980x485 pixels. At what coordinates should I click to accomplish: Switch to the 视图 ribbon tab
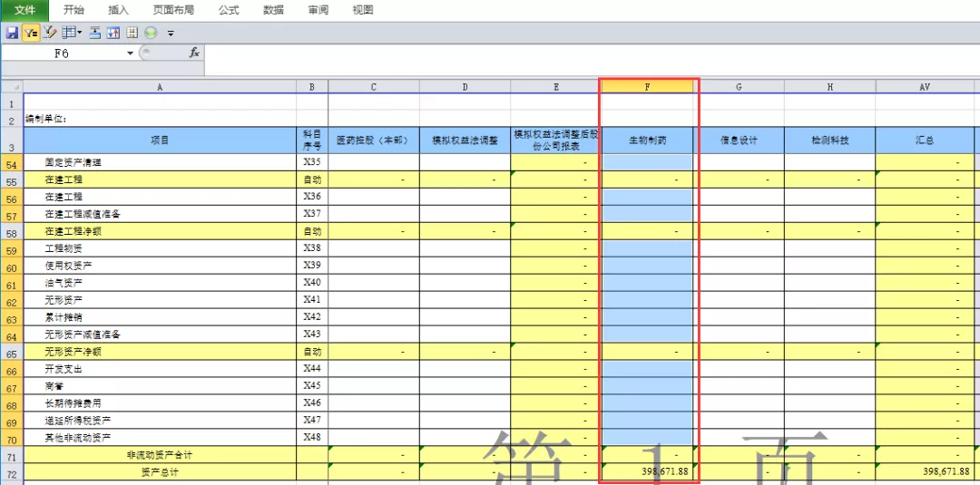tap(362, 10)
